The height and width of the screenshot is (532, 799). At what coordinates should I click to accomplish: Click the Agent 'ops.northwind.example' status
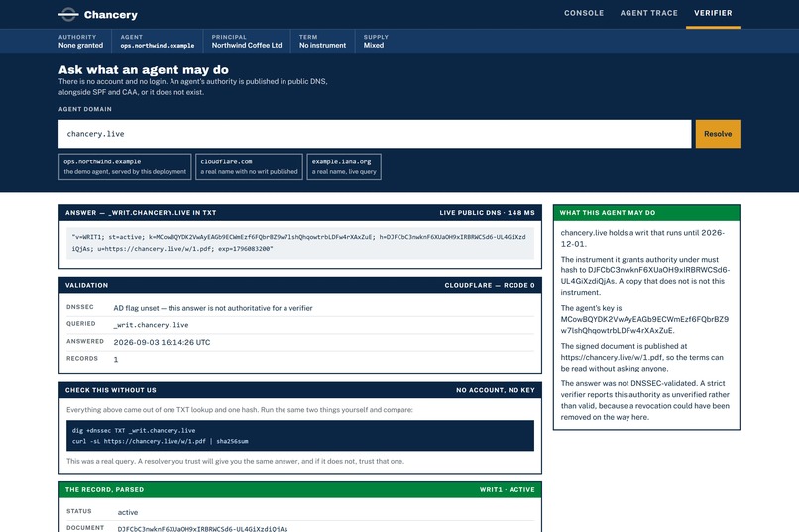point(158,42)
